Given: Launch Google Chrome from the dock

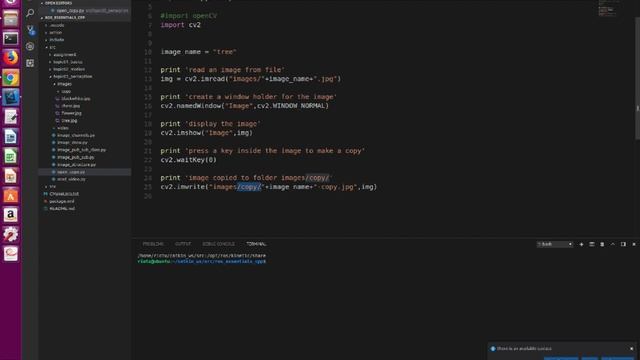Looking at the screenshot, I should coord(11,78).
